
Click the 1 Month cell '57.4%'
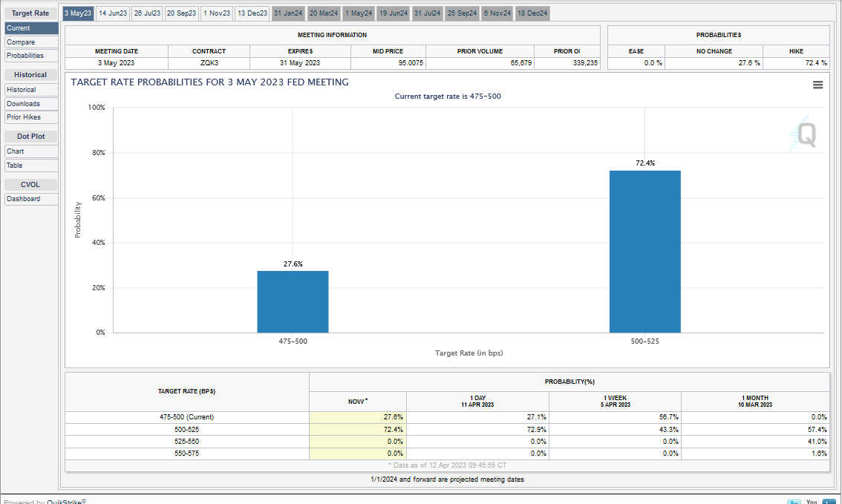click(817, 429)
